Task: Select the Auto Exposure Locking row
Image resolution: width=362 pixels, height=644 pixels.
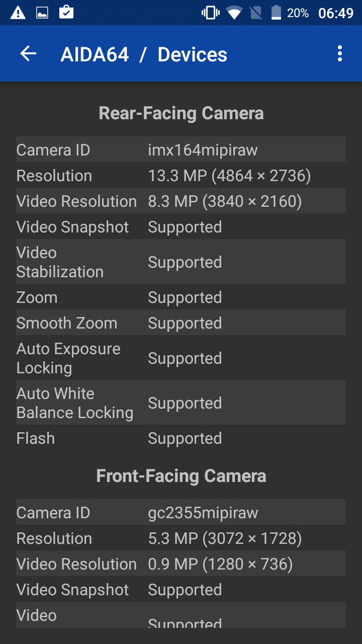Action: (181, 358)
